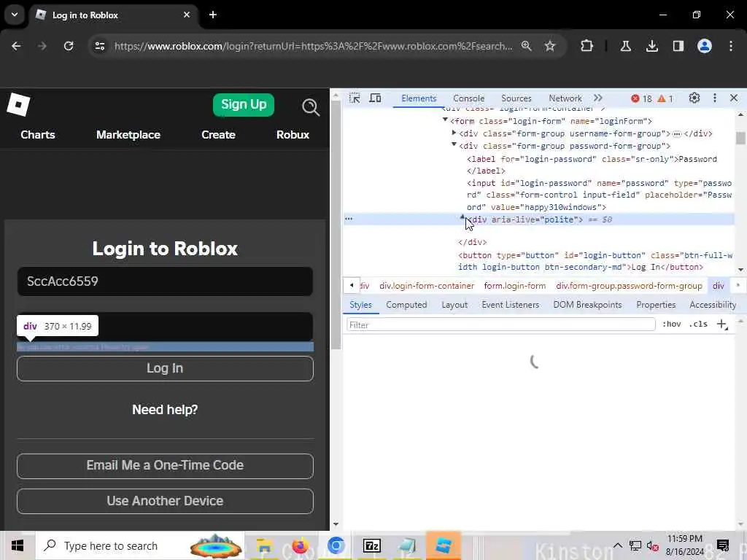Close the Log in to Roblox tab
Image resolution: width=747 pixels, height=560 pixels.
[x=187, y=15]
